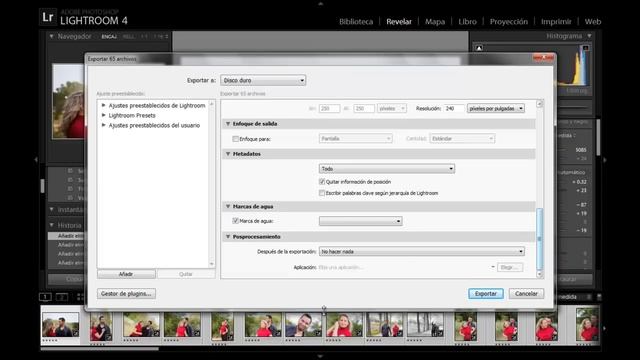Click the Lightroom Lr logo
Screen dimensions: 640x360
click(x=48, y=17)
